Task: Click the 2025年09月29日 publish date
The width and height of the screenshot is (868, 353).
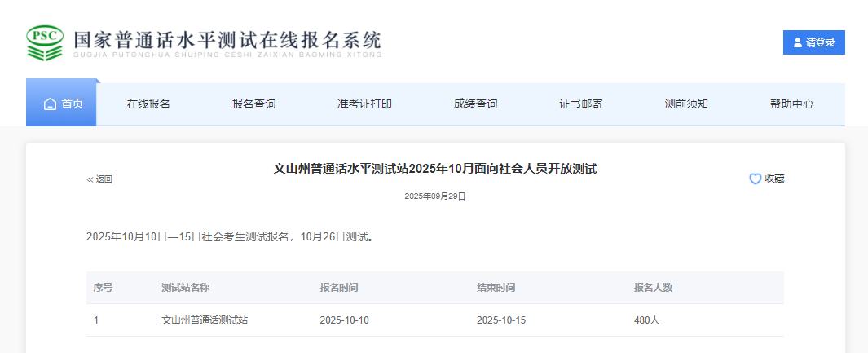Action: pos(434,196)
